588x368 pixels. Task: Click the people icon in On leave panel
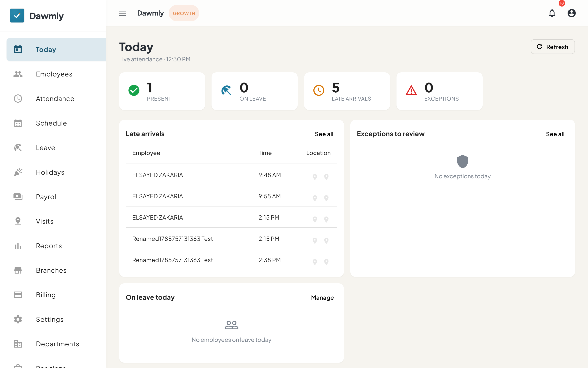click(x=232, y=325)
